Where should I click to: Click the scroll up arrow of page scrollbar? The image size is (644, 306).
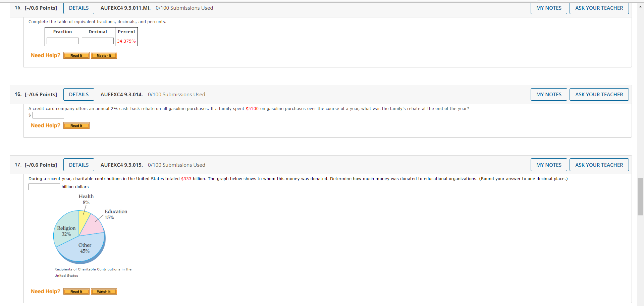click(640, 6)
